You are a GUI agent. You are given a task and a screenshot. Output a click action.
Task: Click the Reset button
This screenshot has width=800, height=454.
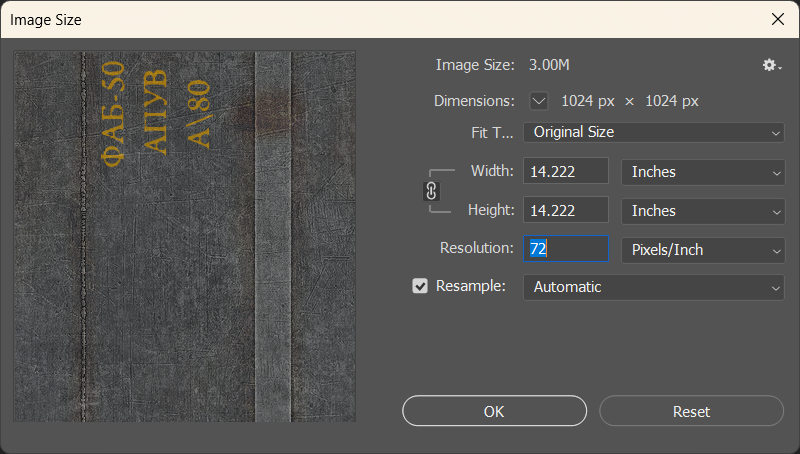pos(691,411)
